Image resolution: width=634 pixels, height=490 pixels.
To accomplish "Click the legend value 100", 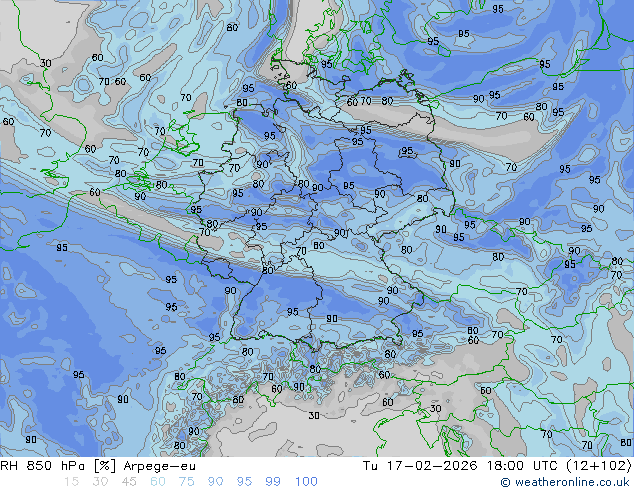I will coord(306,482).
